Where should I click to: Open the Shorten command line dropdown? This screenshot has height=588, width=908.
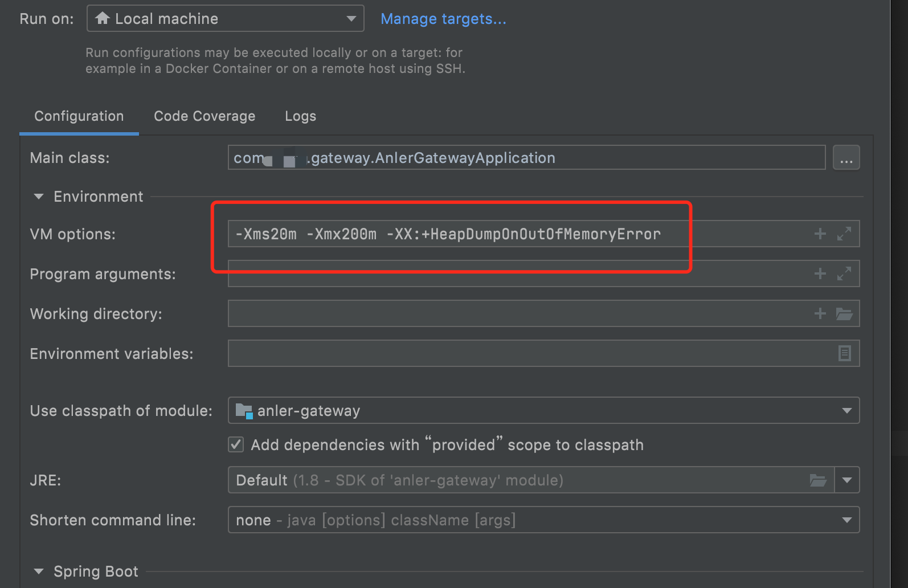click(x=543, y=520)
